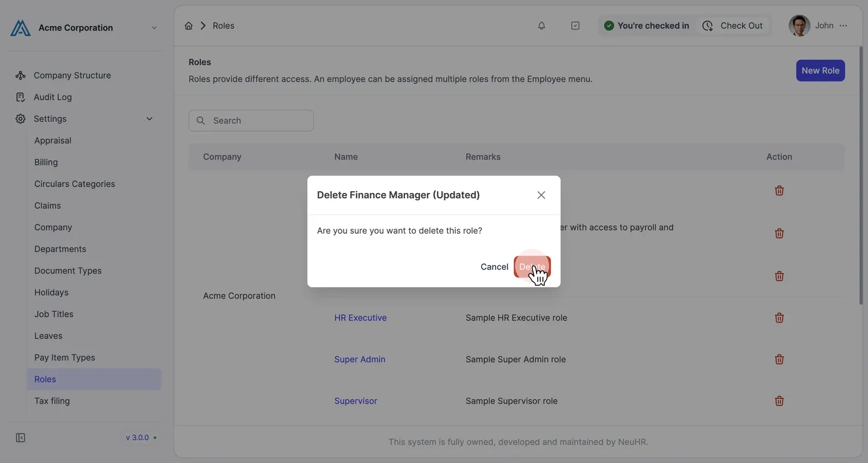Open Tax filing settings
The height and width of the screenshot is (463, 868).
click(x=52, y=401)
